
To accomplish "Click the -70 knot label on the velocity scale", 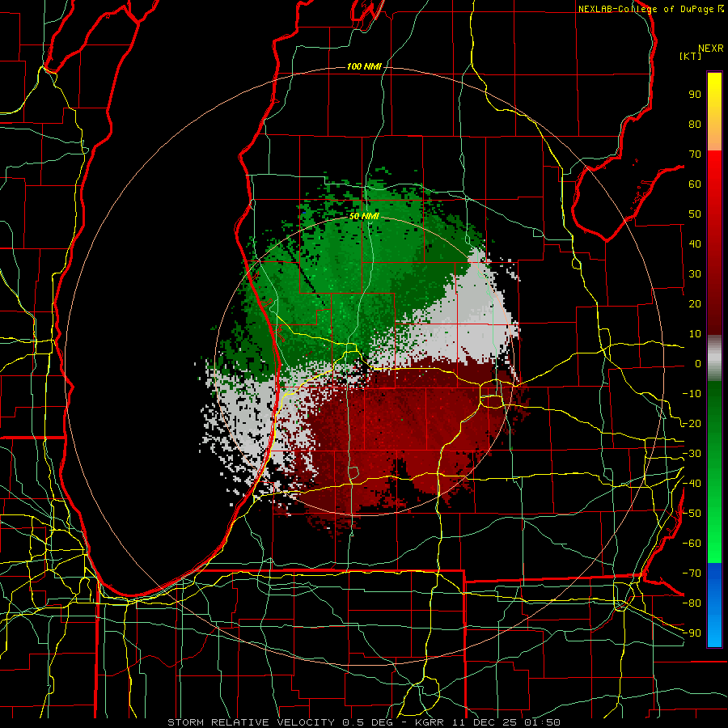I will pos(692,574).
